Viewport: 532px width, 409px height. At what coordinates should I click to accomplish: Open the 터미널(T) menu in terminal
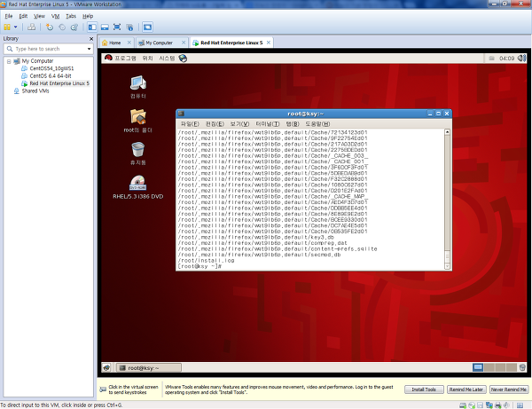[268, 124]
